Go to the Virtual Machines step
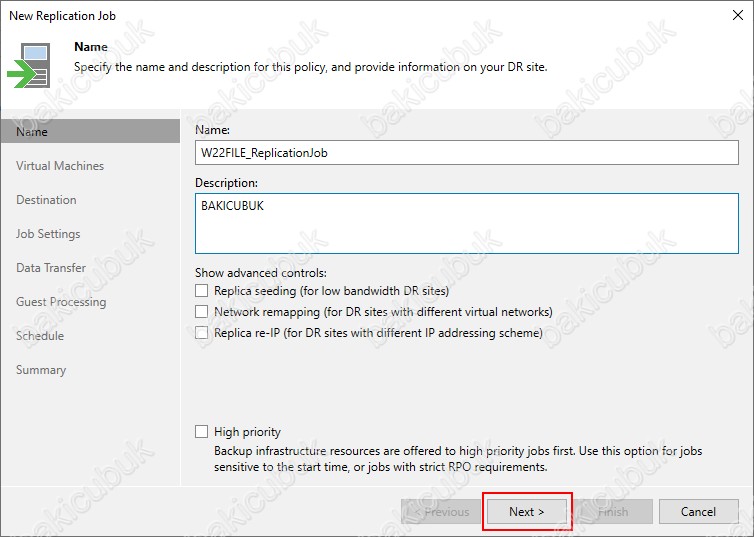This screenshot has height=537, width=754. tap(60, 166)
